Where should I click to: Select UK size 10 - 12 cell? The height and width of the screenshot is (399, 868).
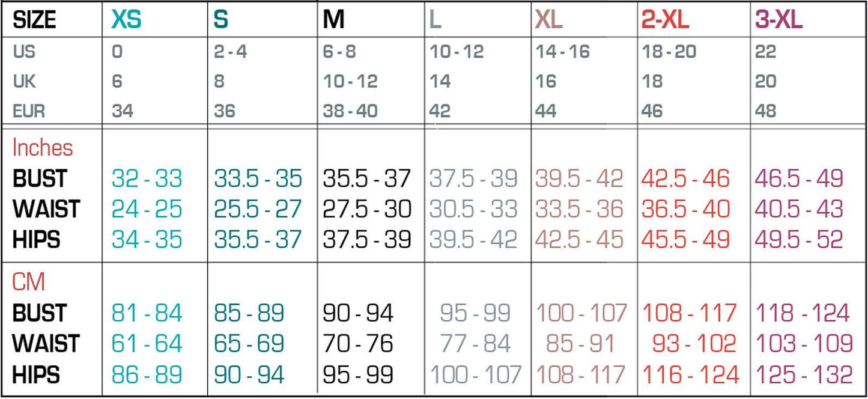[350, 81]
